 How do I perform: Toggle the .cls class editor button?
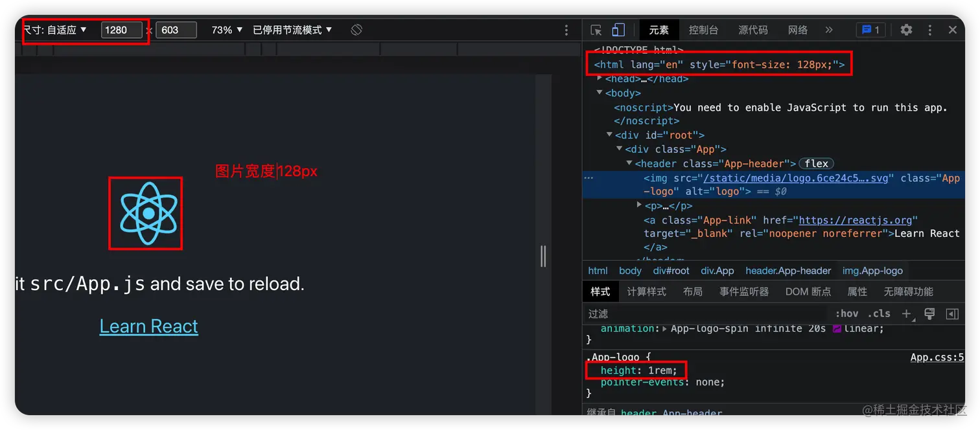(x=879, y=313)
